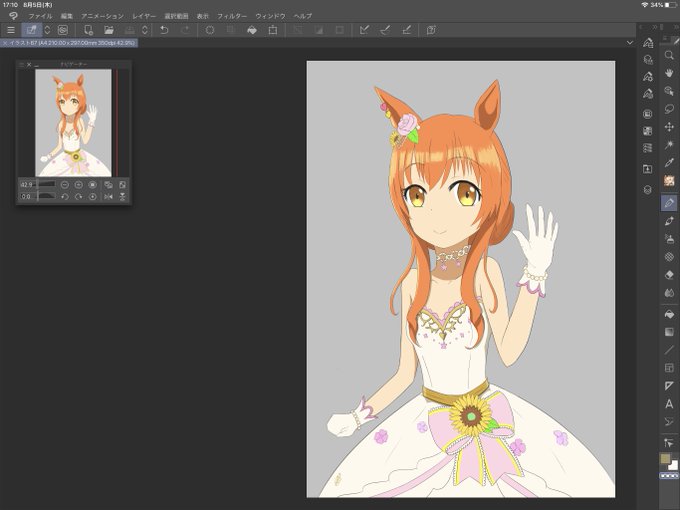Flip canvas horizontally in Navigator
The height and width of the screenshot is (510, 680).
(108, 196)
